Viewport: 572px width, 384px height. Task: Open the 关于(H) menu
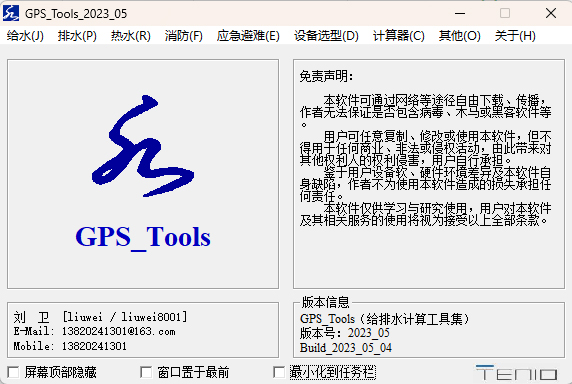point(515,36)
